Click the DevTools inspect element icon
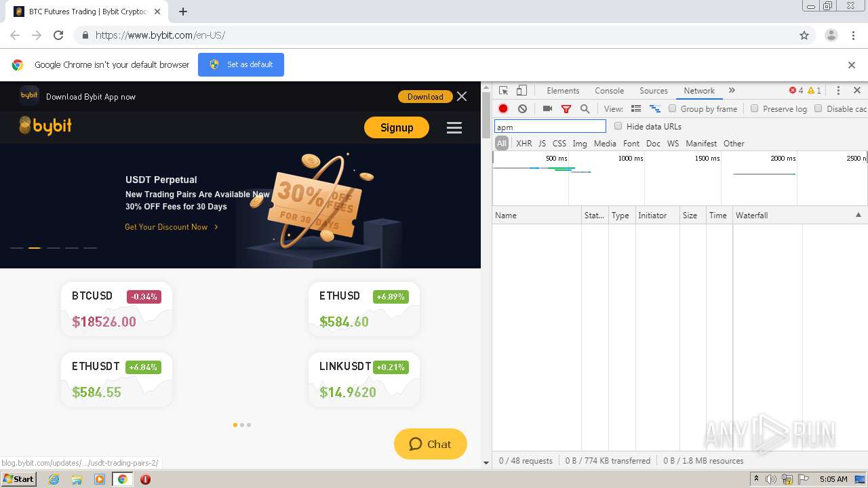 click(x=503, y=90)
